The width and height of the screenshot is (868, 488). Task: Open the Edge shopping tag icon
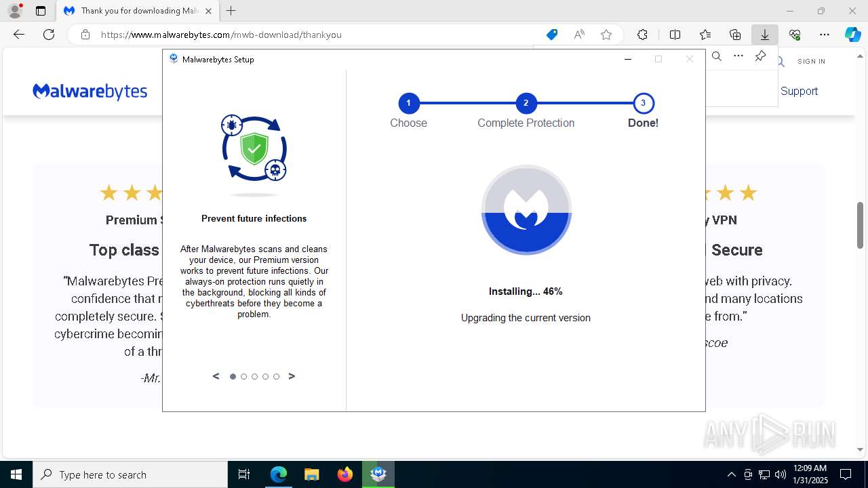[x=552, y=35]
